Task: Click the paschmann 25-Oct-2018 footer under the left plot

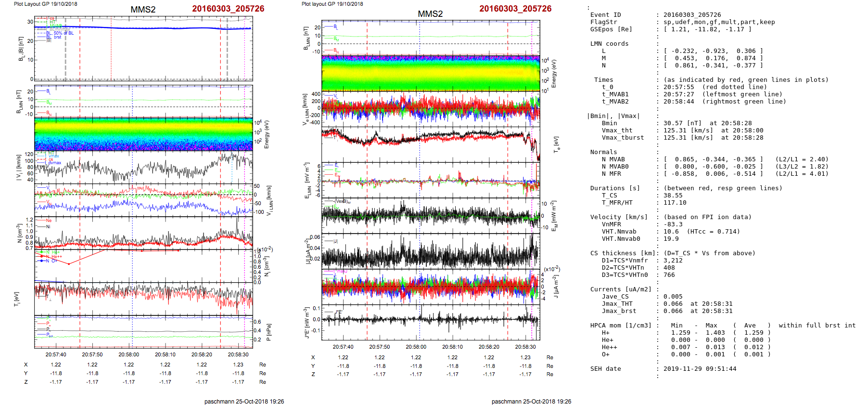Action: point(244,401)
